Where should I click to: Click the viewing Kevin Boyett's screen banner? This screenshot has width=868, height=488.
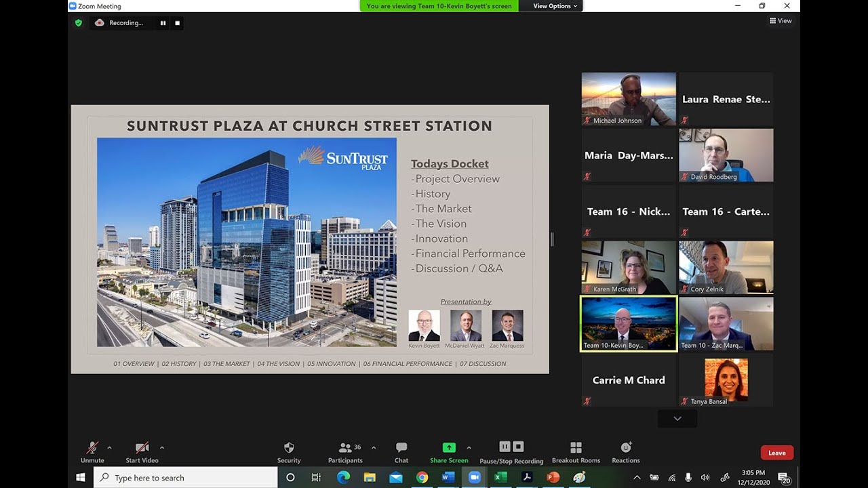[x=439, y=6]
